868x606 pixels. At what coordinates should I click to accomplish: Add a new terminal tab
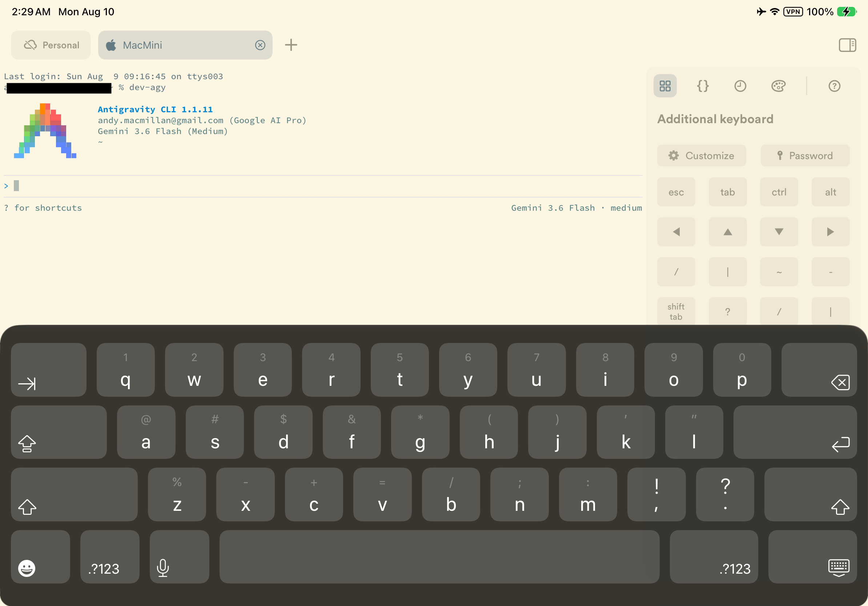(x=291, y=45)
